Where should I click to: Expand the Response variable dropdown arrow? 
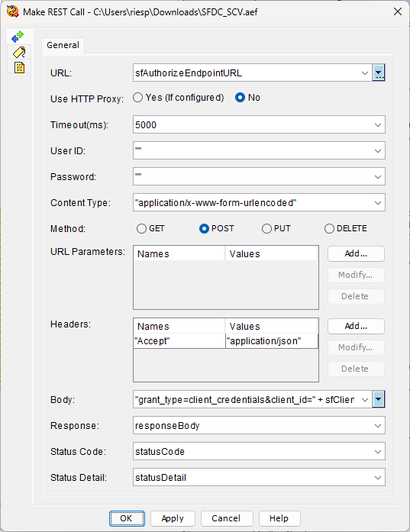click(378, 425)
